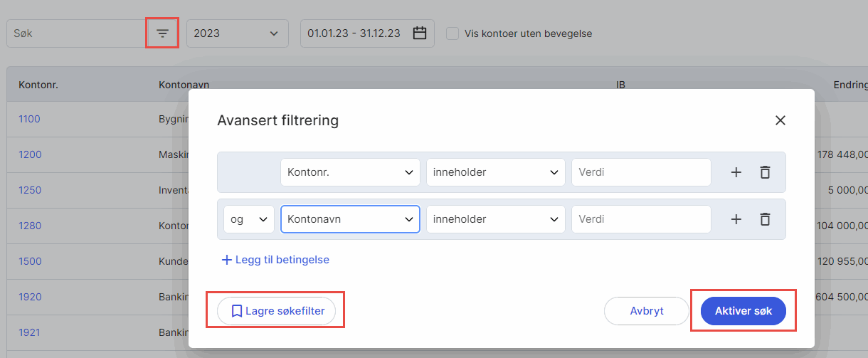The image size is (868, 358).
Task: Delete the Kontonavn filter row
Action: pyautogui.click(x=765, y=219)
